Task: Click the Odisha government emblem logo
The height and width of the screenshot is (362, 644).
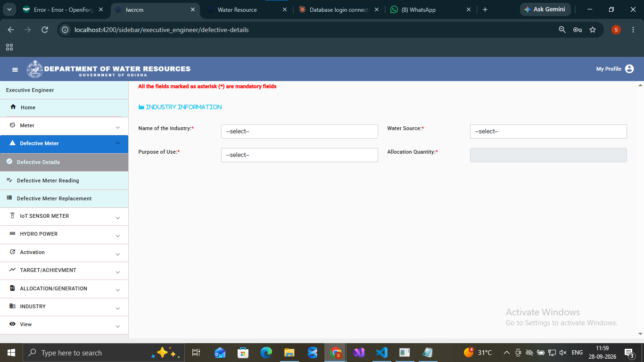Action: coord(34,69)
